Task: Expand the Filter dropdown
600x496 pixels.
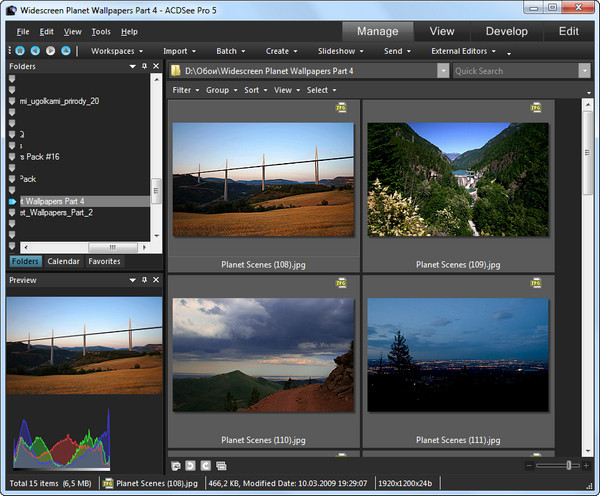Action: tap(184, 90)
